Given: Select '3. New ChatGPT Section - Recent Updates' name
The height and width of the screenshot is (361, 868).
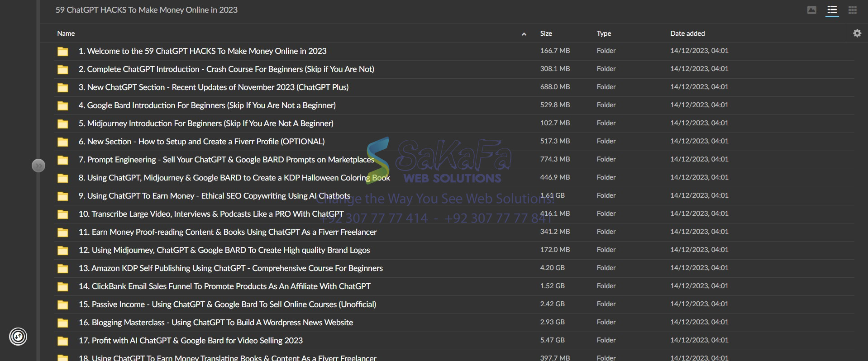Looking at the screenshot, I should pos(214,87).
